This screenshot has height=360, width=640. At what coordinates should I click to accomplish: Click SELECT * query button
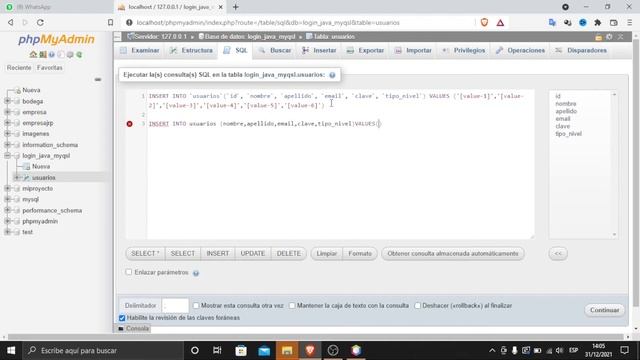click(x=145, y=253)
